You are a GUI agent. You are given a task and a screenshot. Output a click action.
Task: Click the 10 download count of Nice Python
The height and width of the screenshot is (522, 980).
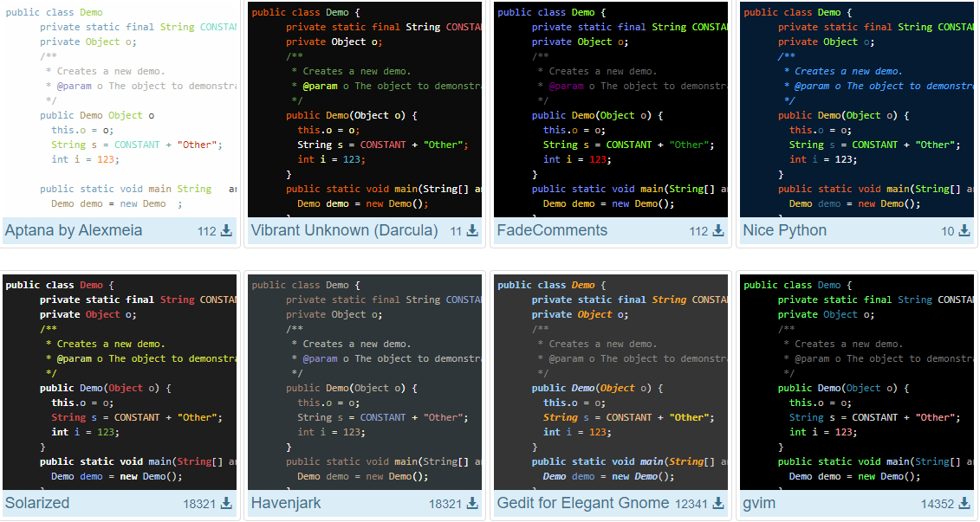pos(947,232)
